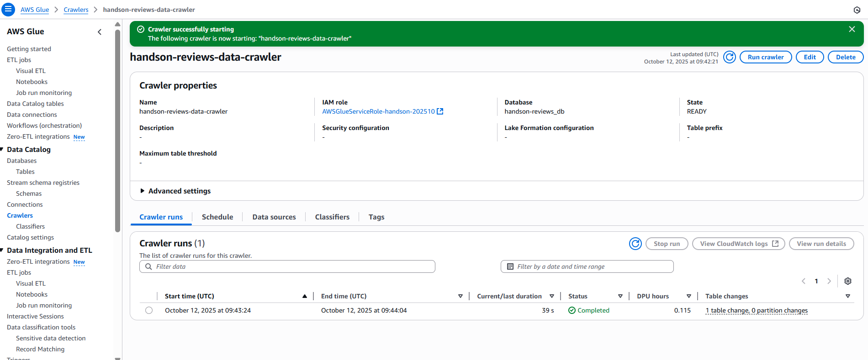
Task: Click the Completed status check icon
Action: coord(572,310)
